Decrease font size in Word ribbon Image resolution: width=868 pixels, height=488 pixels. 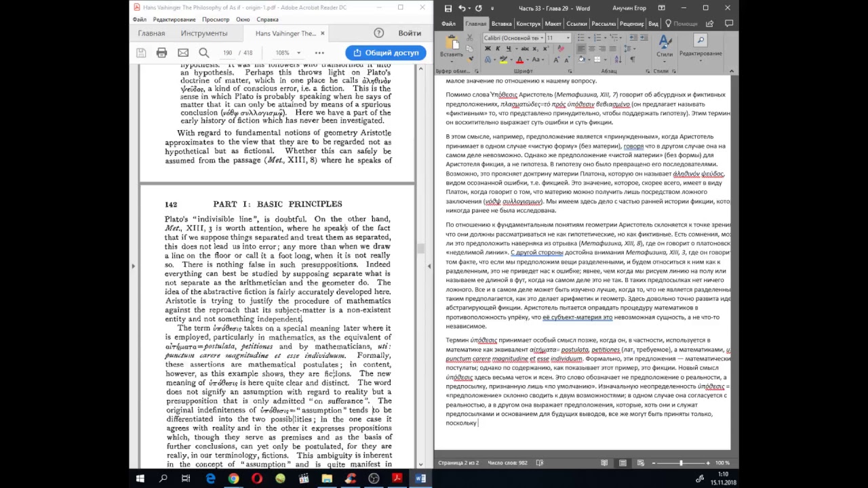[x=567, y=60]
